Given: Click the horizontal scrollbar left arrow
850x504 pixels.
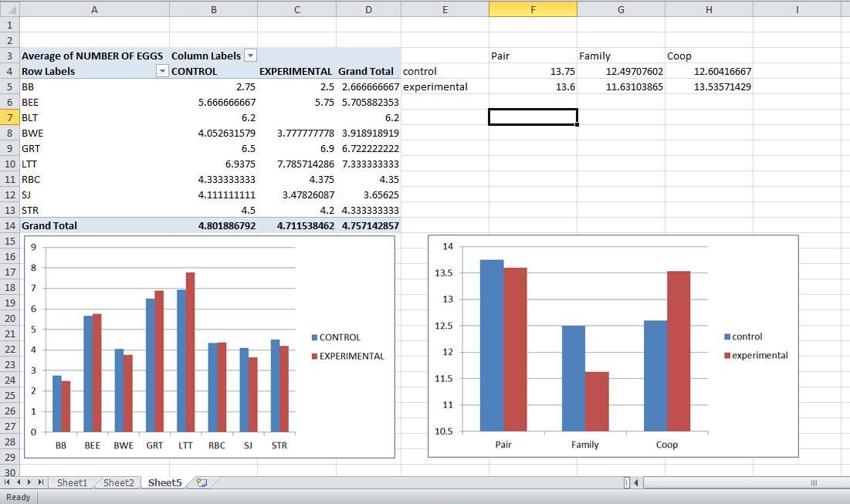Looking at the screenshot, I should [636, 482].
